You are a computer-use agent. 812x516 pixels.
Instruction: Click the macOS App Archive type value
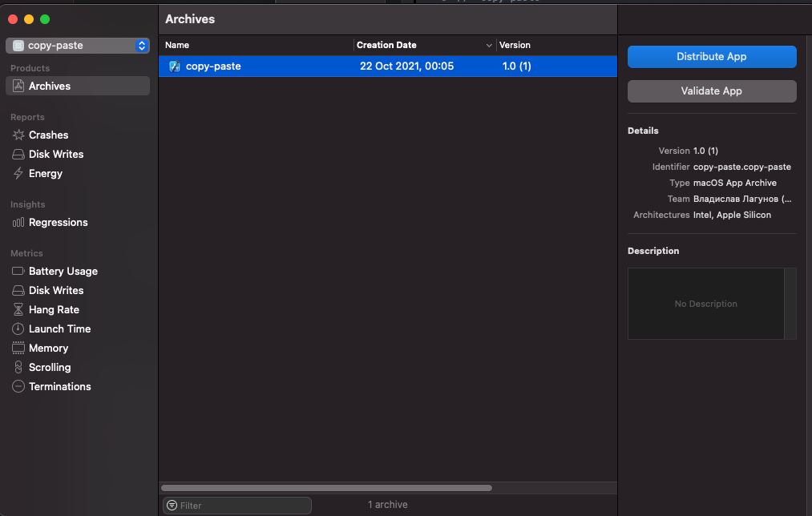(x=735, y=183)
